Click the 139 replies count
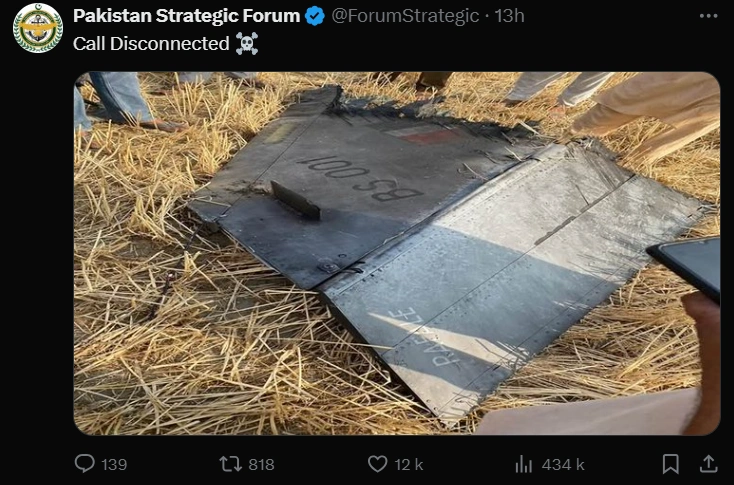The height and width of the screenshot is (485, 734). click(114, 464)
